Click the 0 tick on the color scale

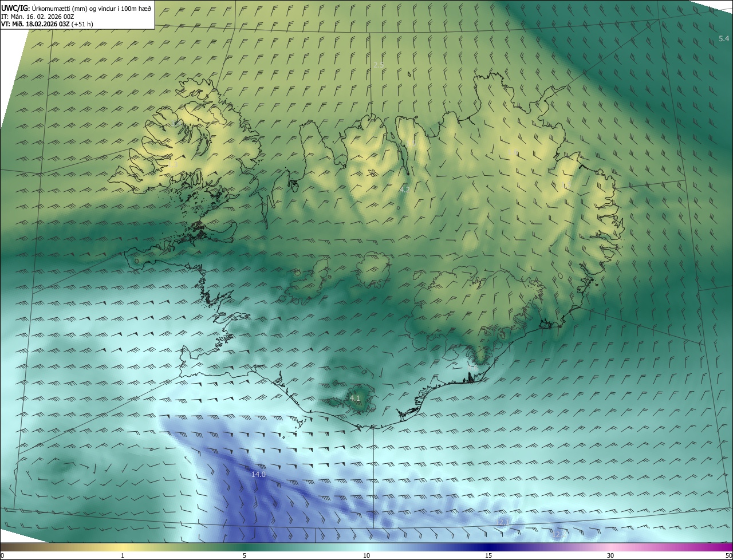click(x=2, y=555)
